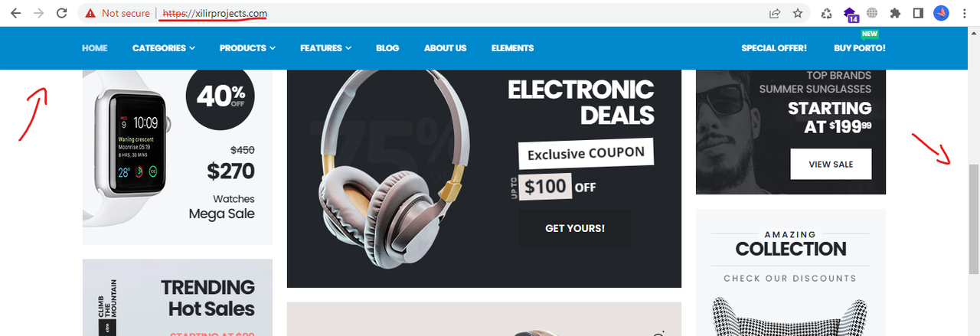Click the GET YOURS! button
This screenshot has width=980, height=336.
[575, 228]
